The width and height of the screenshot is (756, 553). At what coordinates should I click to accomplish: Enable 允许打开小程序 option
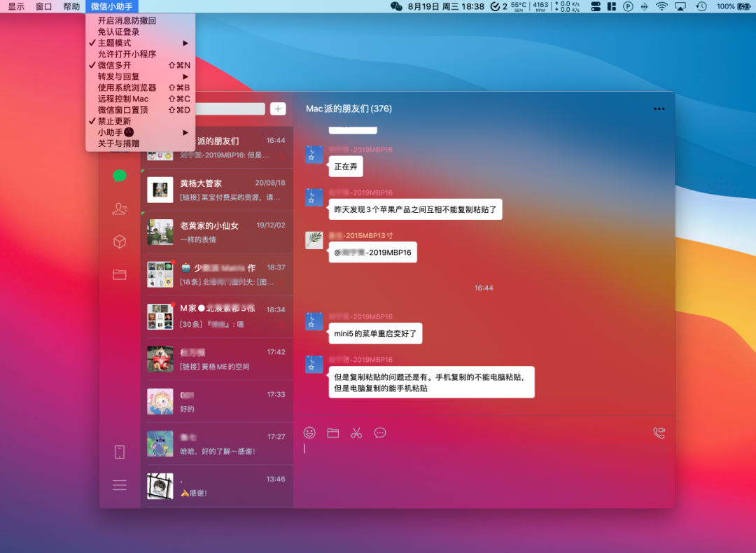click(140, 54)
